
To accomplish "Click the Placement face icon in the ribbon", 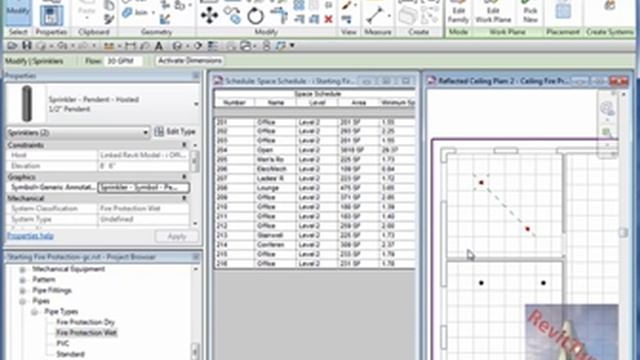I will point(563,11).
